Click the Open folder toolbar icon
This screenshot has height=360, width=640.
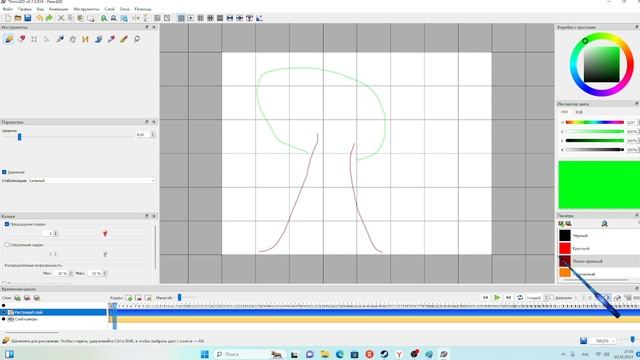point(18,18)
